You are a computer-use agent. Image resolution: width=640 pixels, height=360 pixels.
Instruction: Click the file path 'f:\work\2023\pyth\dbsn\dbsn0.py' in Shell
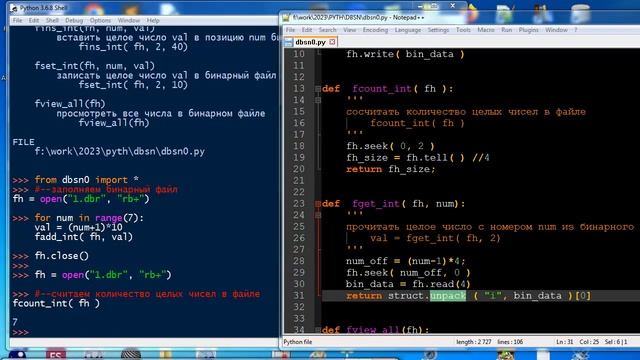120,151
